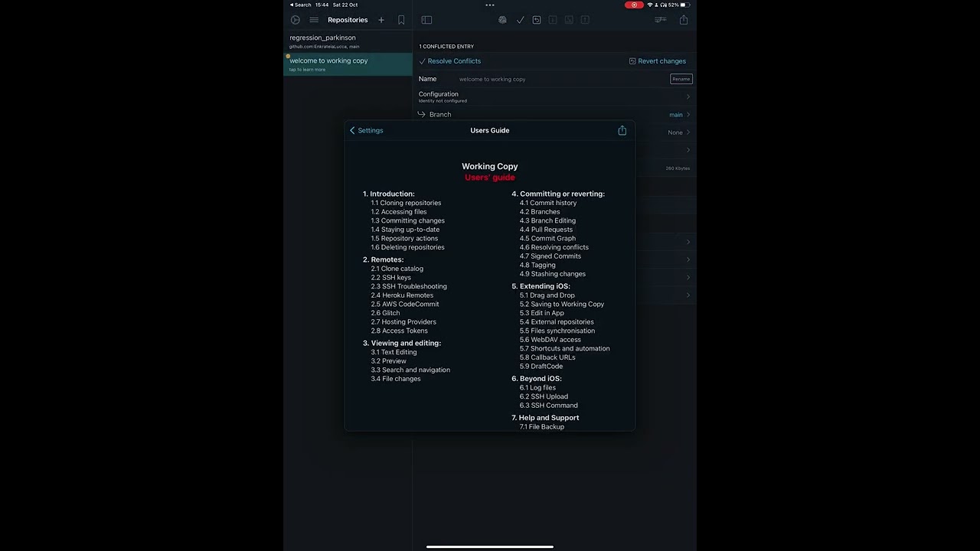Open 2.8 Access Tokens
This screenshot has width=980, height=551.
pos(399,331)
